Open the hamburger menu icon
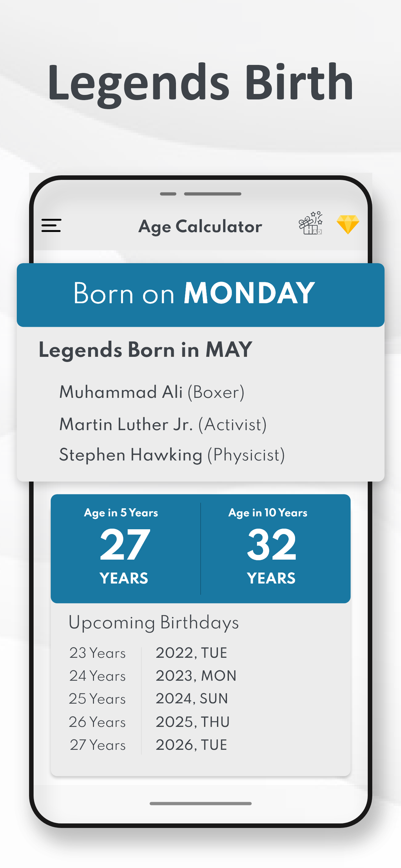Image resolution: width=401 pixels, height=868 pixels. pyautogui.click(x=51, y=225)
